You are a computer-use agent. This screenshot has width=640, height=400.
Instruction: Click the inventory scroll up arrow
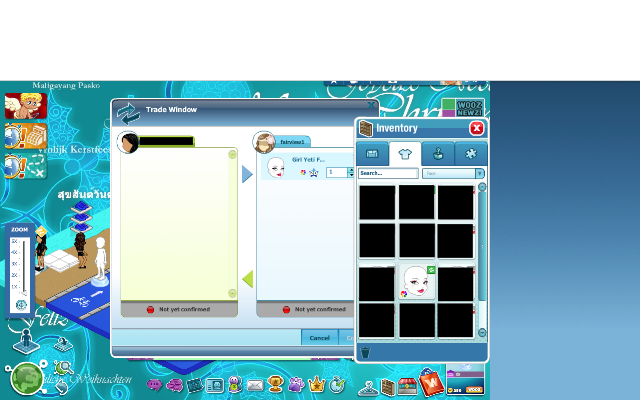pos(482,187)
